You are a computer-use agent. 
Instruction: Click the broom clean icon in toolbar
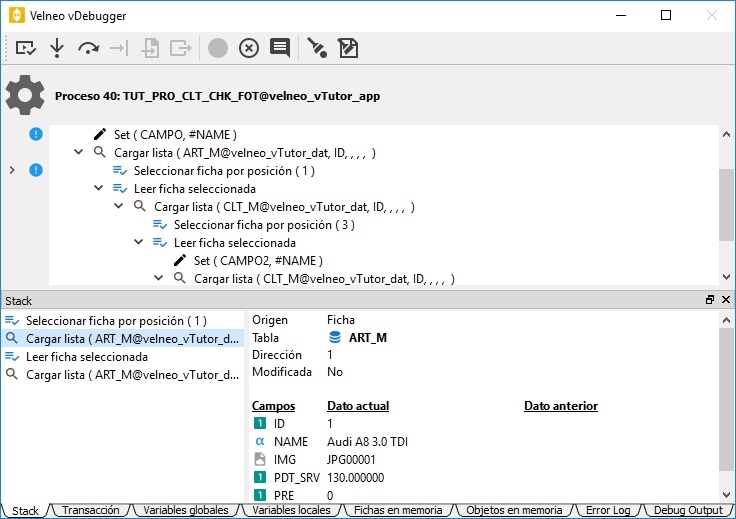[317, 47]
